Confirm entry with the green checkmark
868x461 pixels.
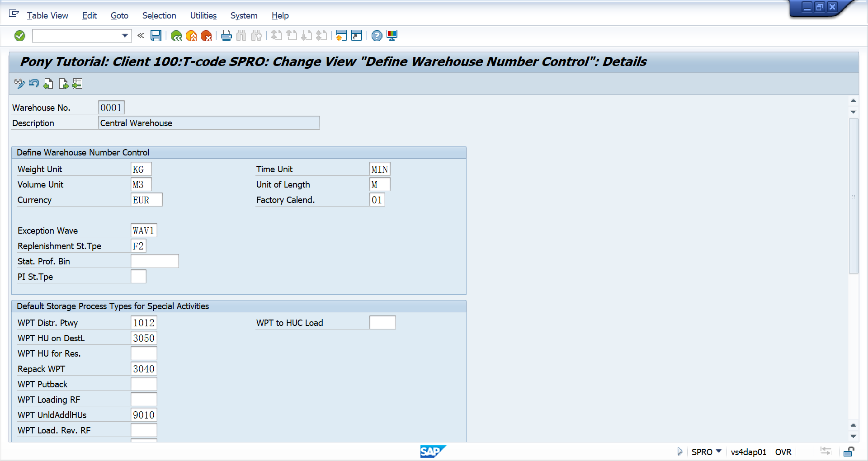[19, 36]
